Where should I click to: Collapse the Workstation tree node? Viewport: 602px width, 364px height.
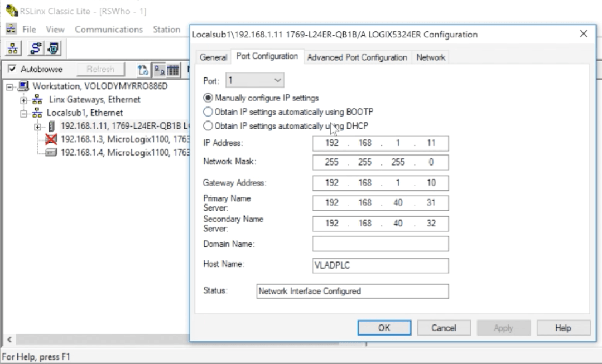pyautogui.click(x=9, y=87)
